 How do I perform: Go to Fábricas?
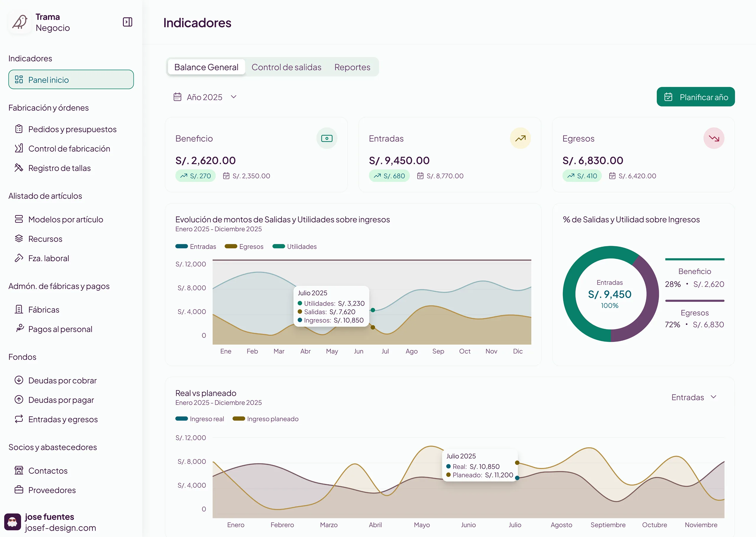[37, 310]
